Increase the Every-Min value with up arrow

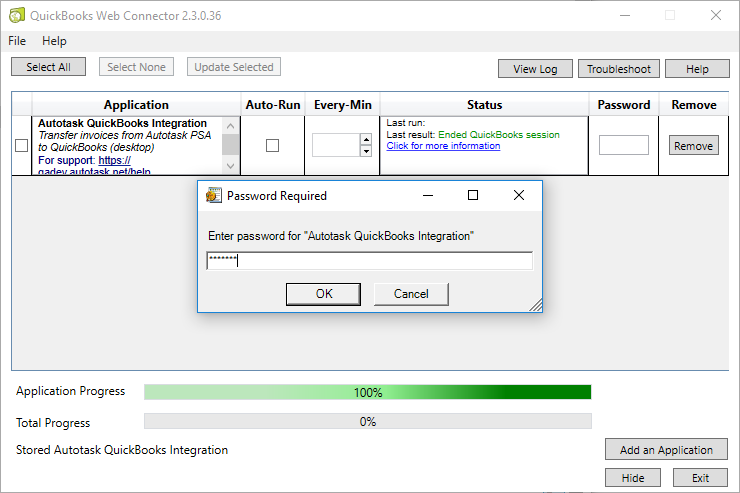click(x=366, y=140)
